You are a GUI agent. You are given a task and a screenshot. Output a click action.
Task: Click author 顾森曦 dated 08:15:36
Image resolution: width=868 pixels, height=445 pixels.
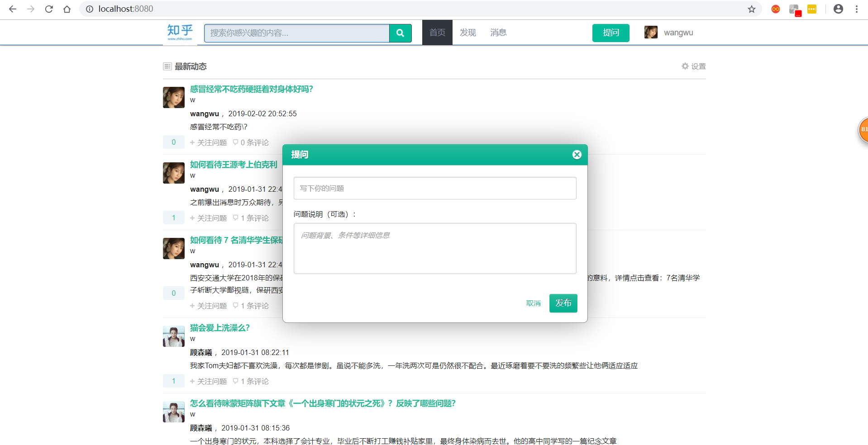(201, 428)
